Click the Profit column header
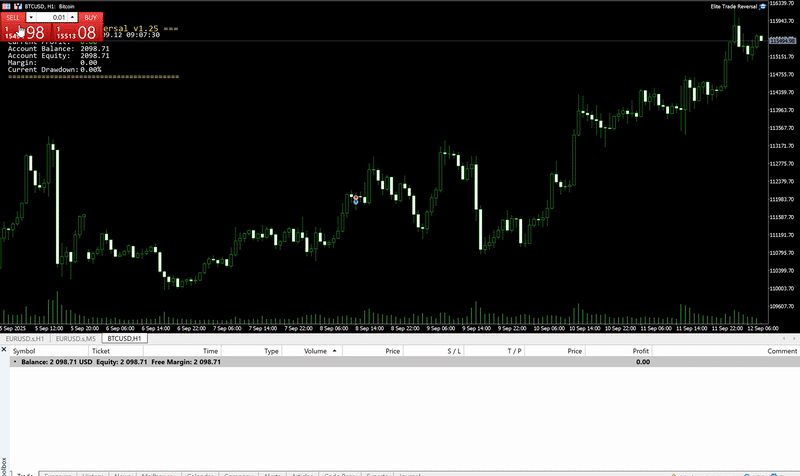Viewport: 800px width, 476px height. (618, 351)
